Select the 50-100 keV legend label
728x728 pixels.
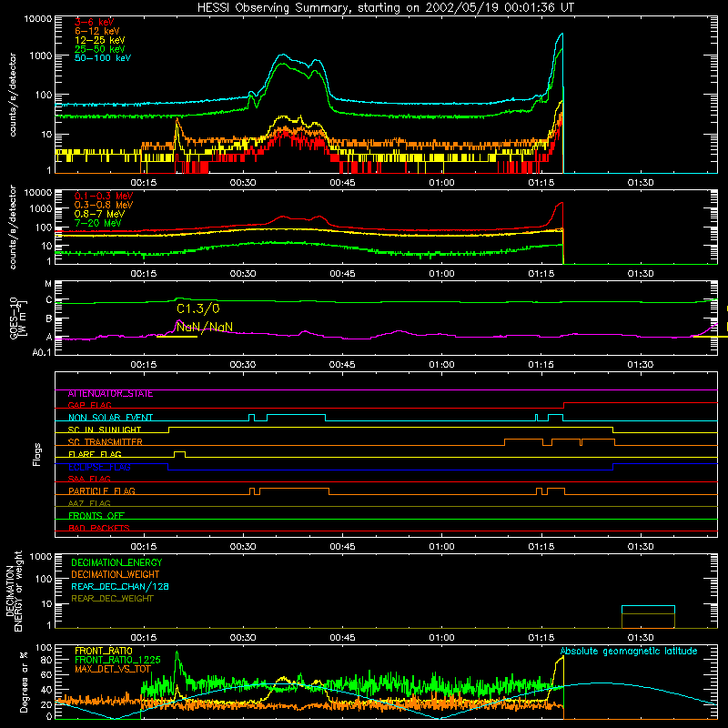click(x=103, y=58)
